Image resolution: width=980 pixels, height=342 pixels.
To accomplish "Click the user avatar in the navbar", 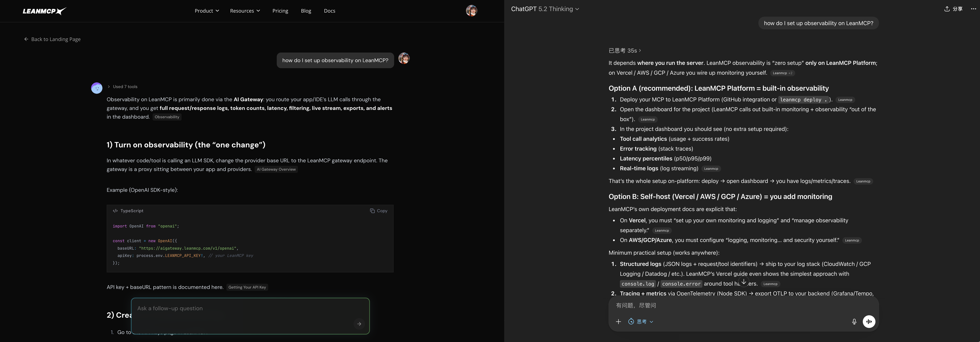I will (471, 11).
